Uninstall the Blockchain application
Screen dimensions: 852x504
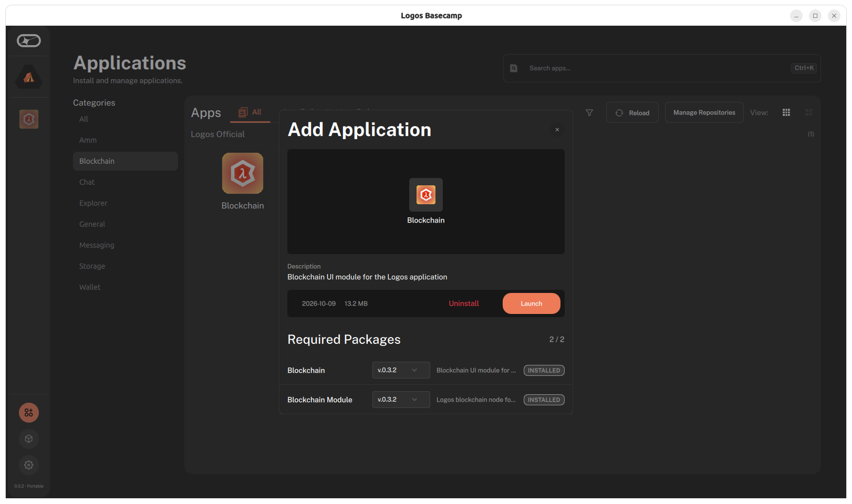[x=464, y=303]
